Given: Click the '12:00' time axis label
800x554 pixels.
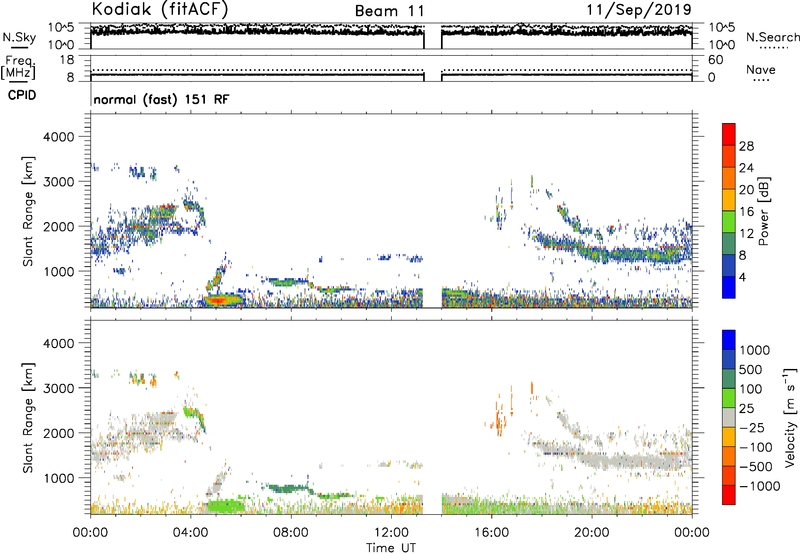Looking at the screenshot, I should (x=391, y=533).
